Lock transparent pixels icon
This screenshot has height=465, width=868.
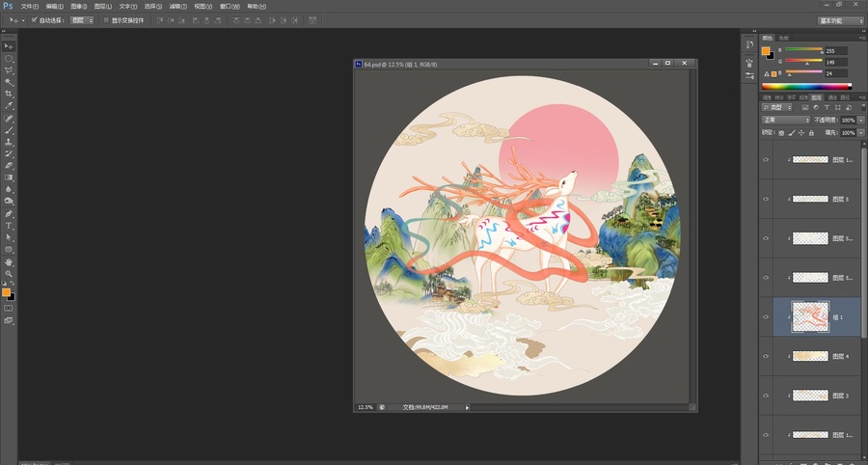(x=781, y=133)
